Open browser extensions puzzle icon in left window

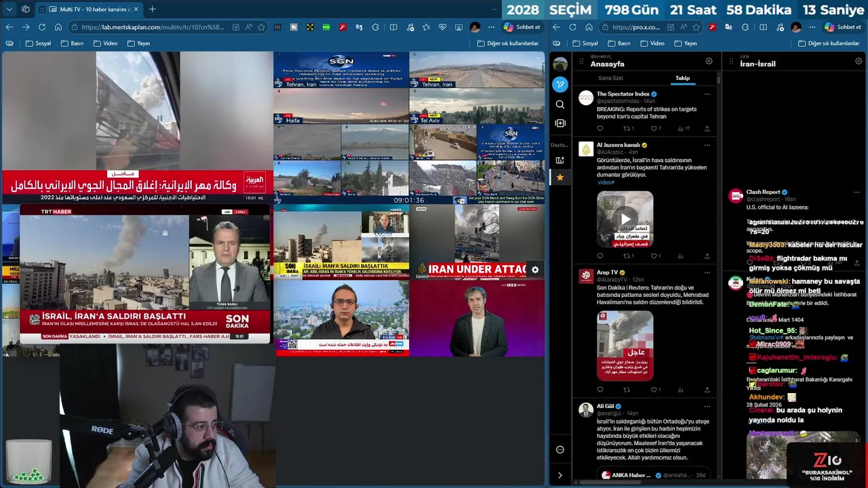click(x=376, y=27)
